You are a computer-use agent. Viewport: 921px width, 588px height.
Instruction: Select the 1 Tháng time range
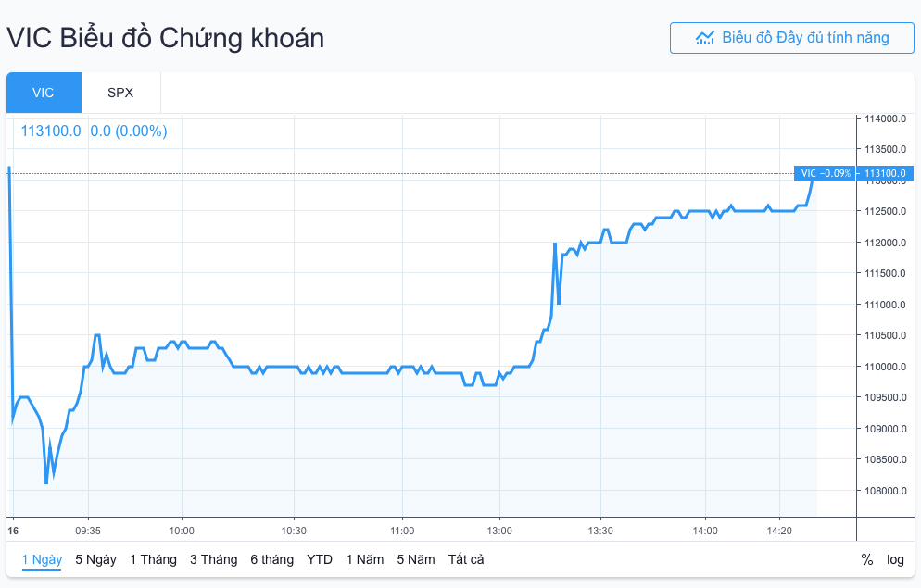pos(153,559)
